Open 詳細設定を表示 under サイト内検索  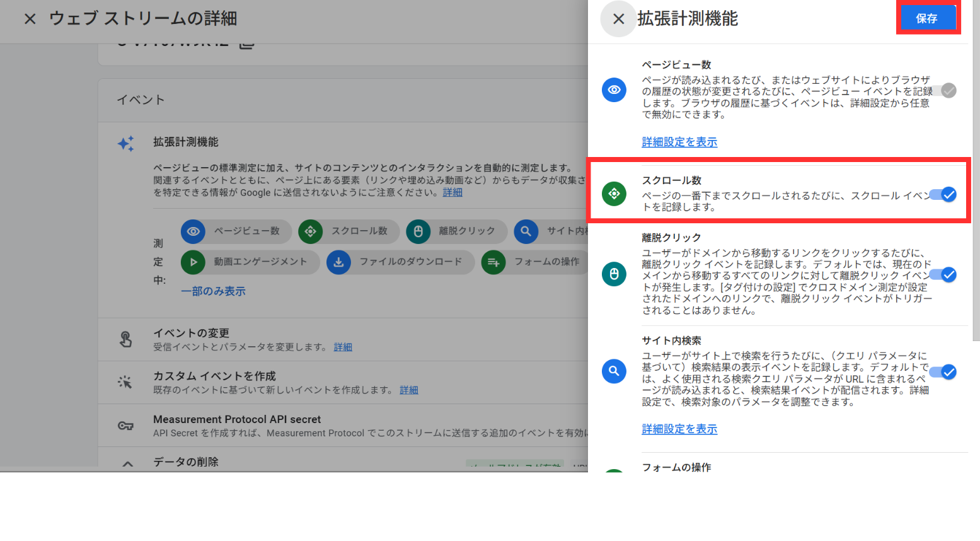coord(679,429)
